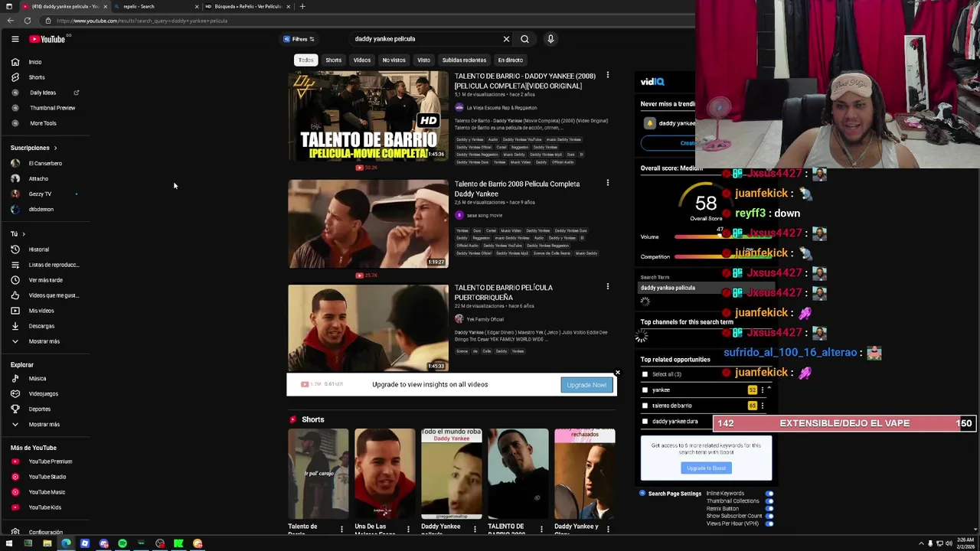The image size is (980, 551).
Task: Check the talento de barrio checkbox
Action: point(645,406)
